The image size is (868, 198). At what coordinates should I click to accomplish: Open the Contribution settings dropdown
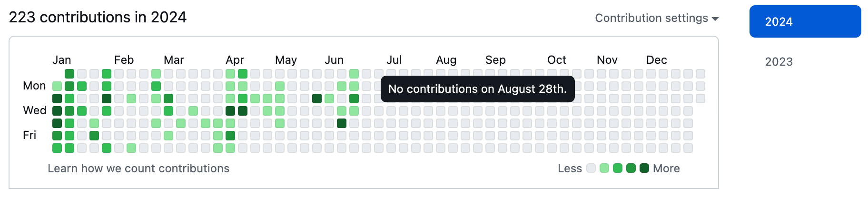click(x=657, y=18)
